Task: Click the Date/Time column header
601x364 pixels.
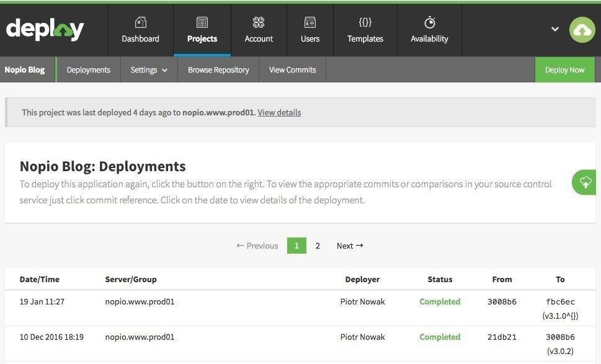Action: click(40, 279)
